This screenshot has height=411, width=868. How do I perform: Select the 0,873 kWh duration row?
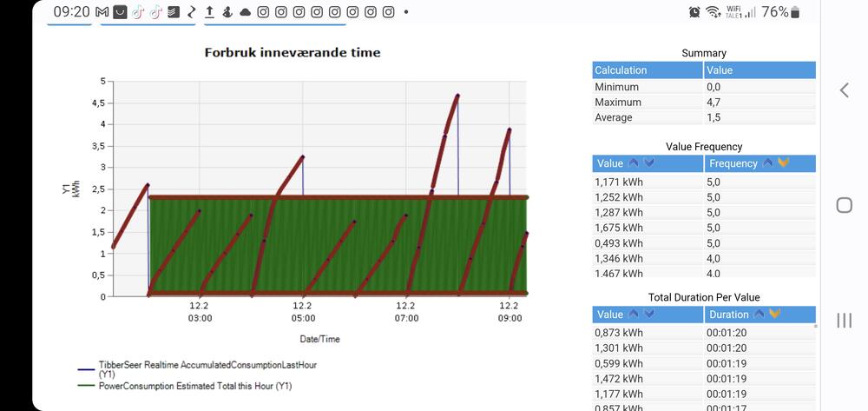[704, 332]
